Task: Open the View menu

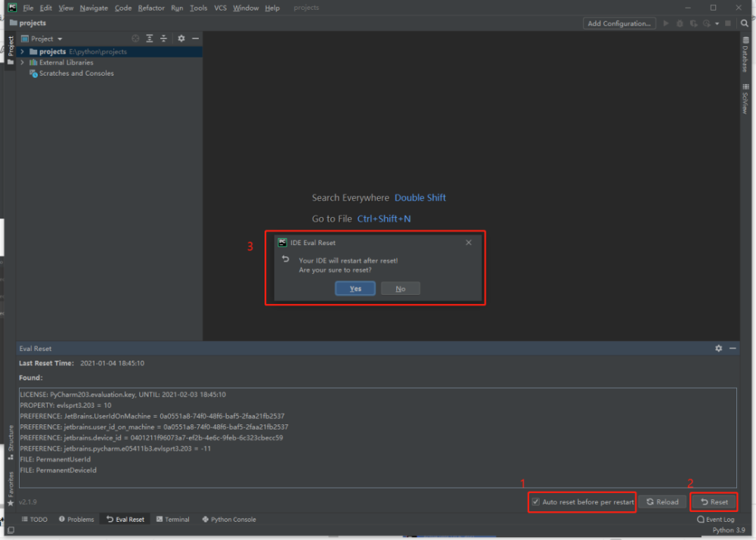Action: pos(66,8)
